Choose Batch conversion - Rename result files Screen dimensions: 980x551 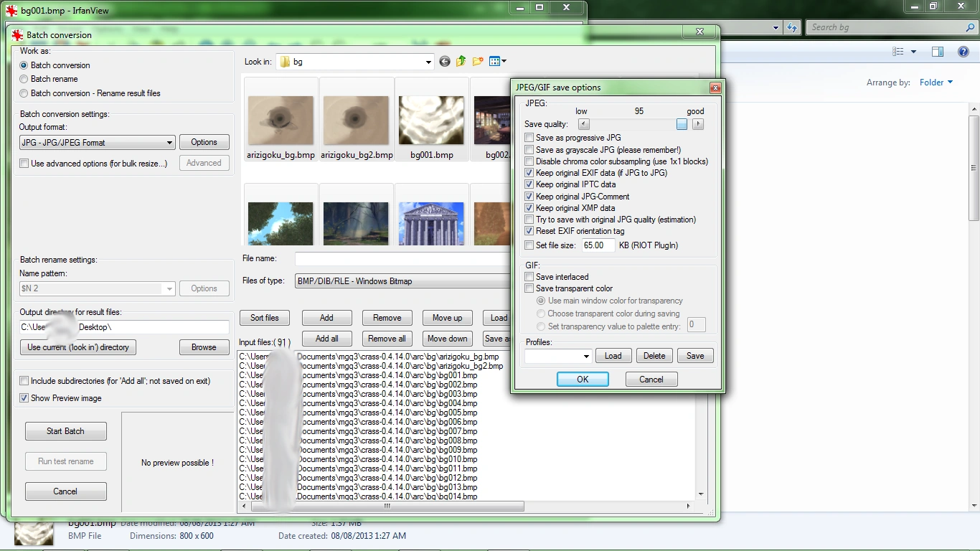[x=24, y=93]
